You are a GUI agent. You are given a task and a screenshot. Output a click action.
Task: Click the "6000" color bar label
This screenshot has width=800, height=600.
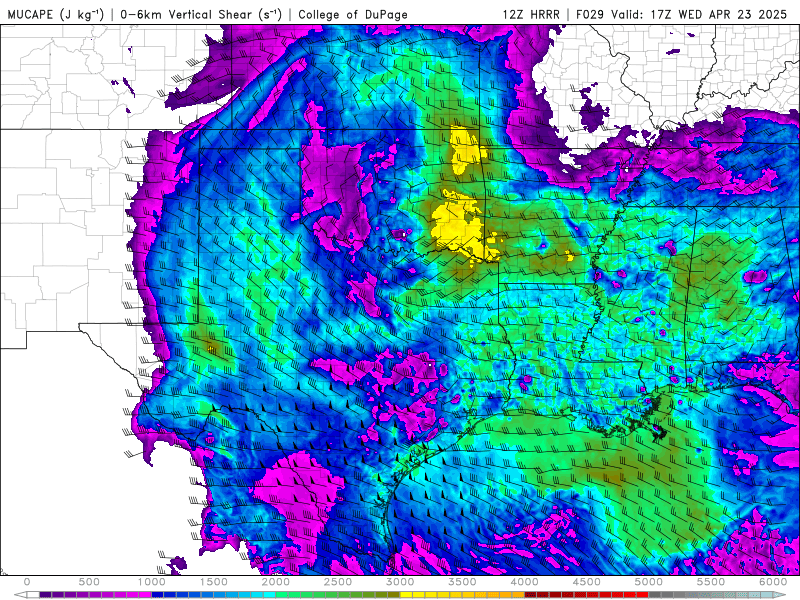point(774,582)
